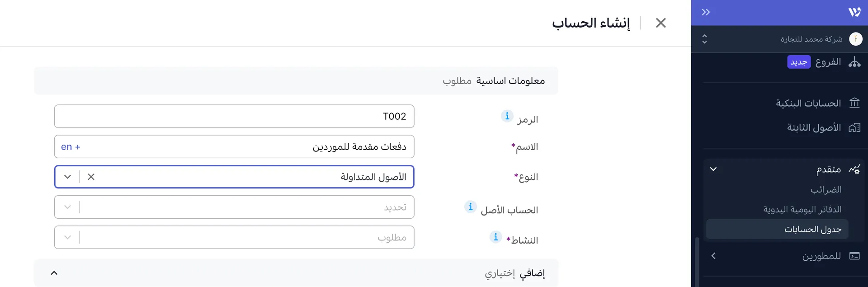Screen dimensions: 868x287
Task: Open الأصول الثابتة via the building icon
Action: click(x=854, y=127)
